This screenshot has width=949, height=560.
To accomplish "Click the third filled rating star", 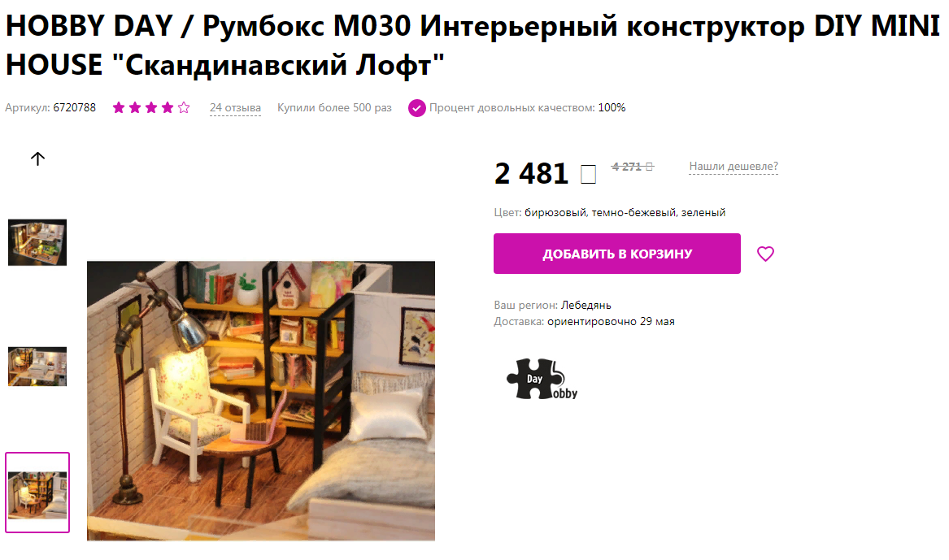I will [151, 107].
